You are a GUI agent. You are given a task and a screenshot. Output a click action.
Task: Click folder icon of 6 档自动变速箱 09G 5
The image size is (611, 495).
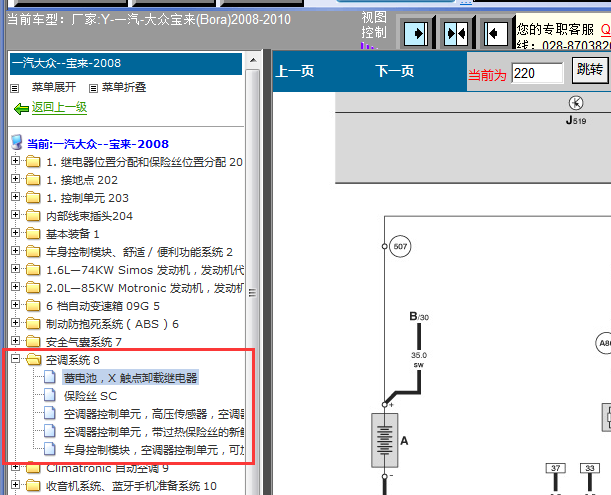click(x=33, y=306)
